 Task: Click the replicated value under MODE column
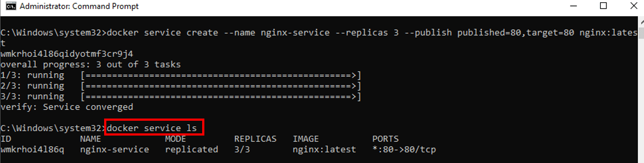(192, 149)
